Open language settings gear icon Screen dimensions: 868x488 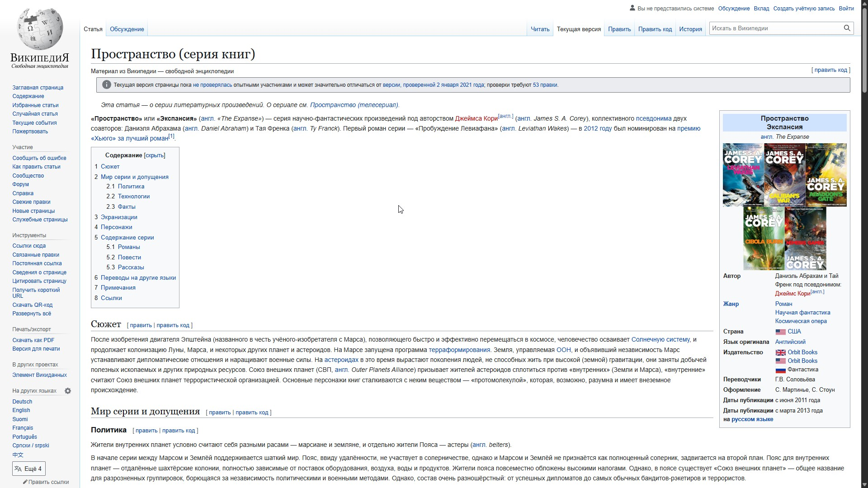(68, 391)
